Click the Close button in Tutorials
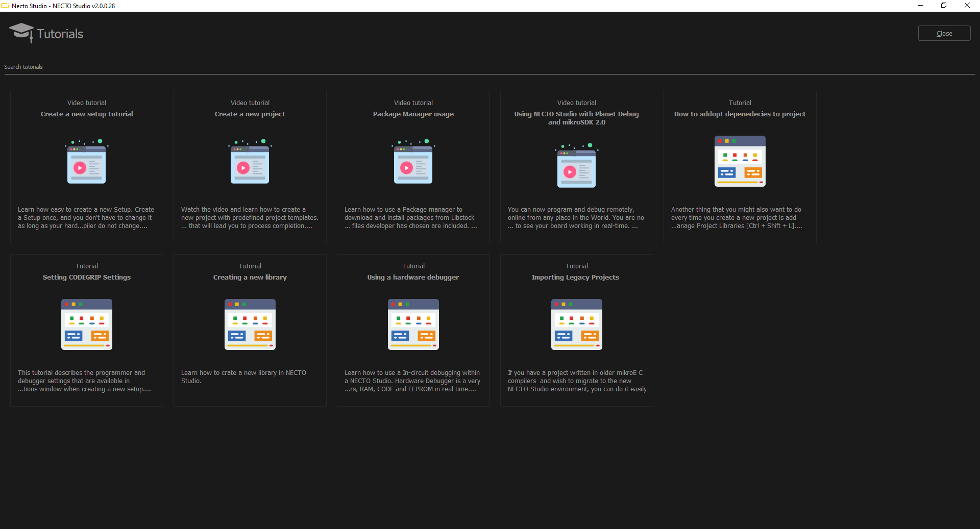This screenshot has height=529, width=980. click(944, 33)
